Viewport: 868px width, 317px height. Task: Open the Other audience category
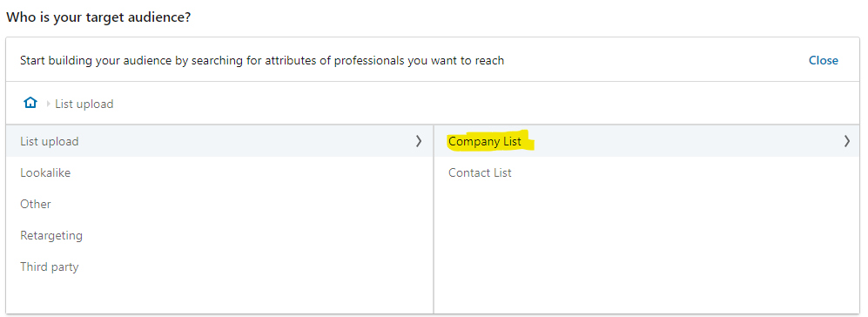pyautogui.click(x=219, y=204)
